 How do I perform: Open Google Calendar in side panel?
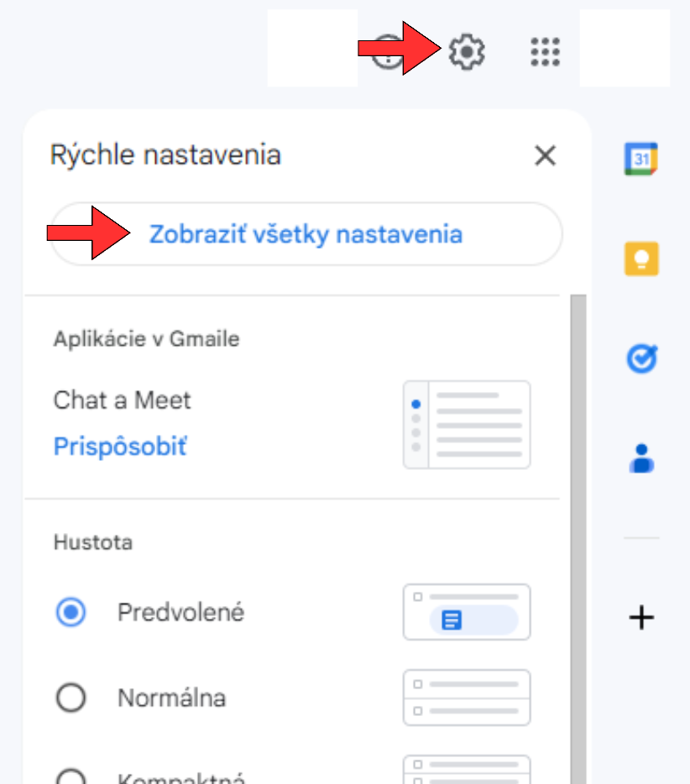[x=641, y=159]
